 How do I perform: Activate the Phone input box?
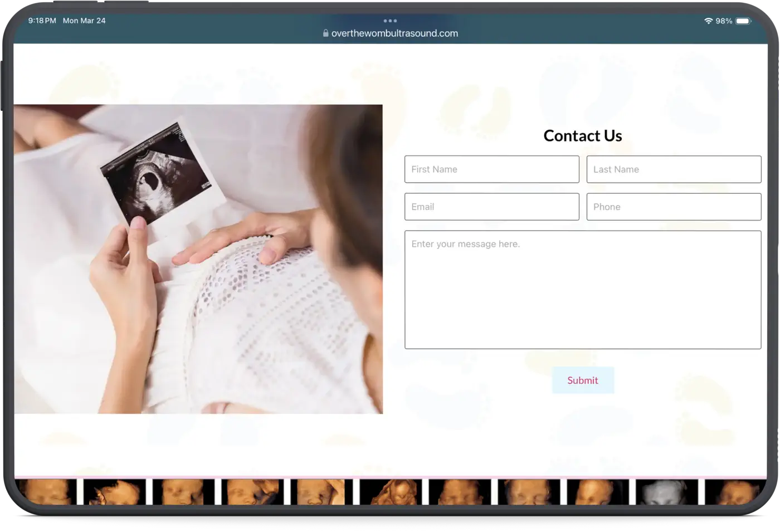(x=674, y=207)
